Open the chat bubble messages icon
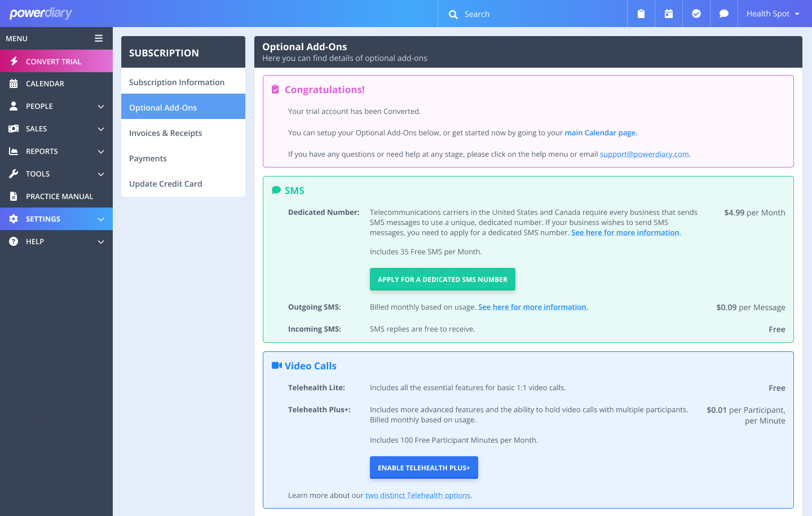 point(724,14)
